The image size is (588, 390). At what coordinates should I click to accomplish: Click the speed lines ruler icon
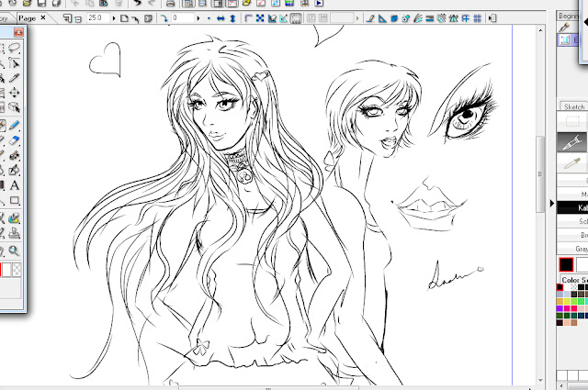click(418, 18)
